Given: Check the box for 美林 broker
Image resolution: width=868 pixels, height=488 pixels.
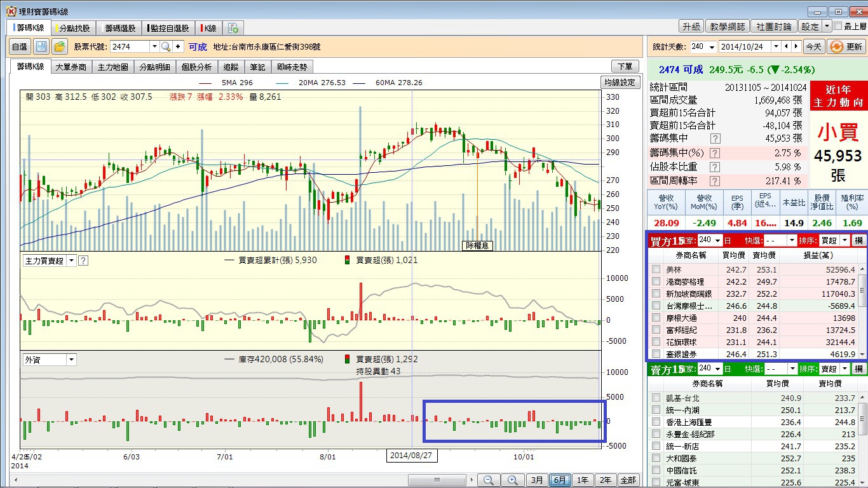Looking at the screenshot, I should point(656,269).
